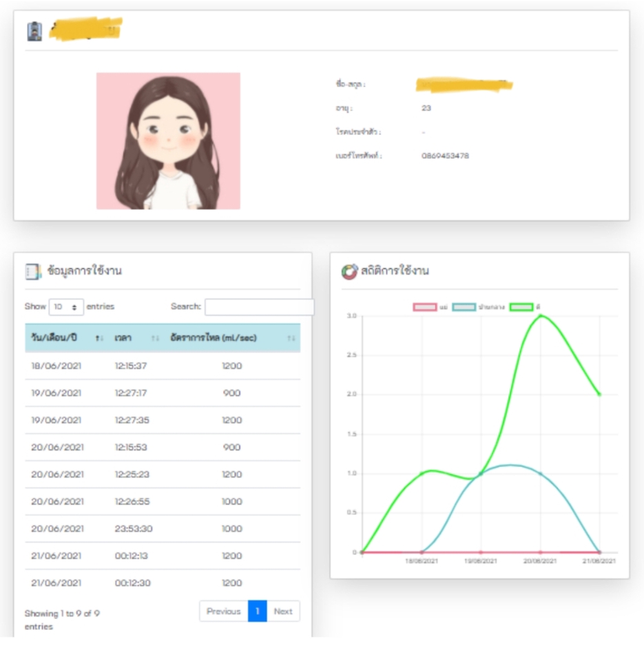
Task: Click the Next pagination button
Action: click(283, 611)
